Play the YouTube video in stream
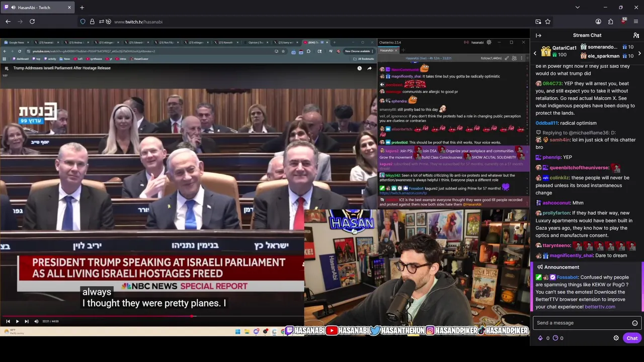Screen dimensions: 644x362 pos(17,321)
